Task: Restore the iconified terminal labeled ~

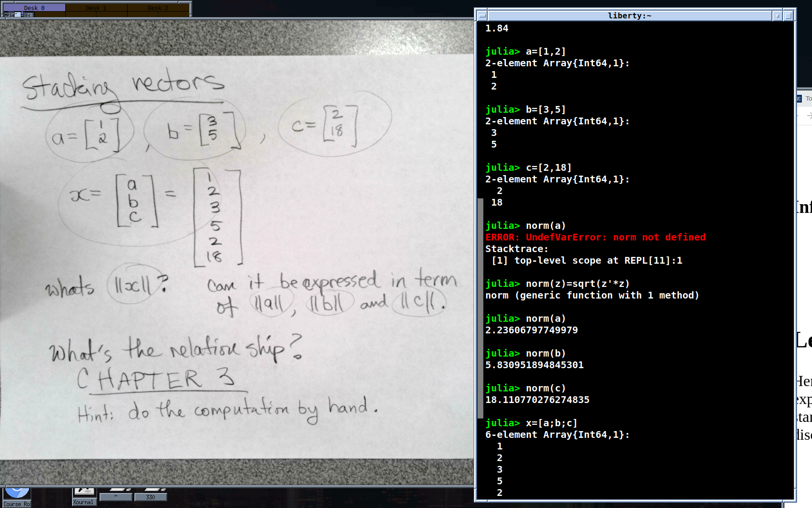Action: tap(116, 497)
